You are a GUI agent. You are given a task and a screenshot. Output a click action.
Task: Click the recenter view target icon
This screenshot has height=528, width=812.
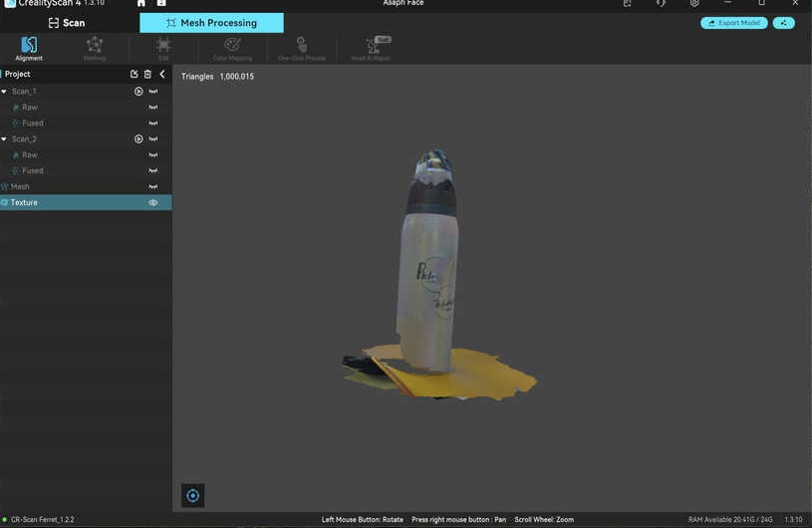pyautogui.click(x=193, y=495)
